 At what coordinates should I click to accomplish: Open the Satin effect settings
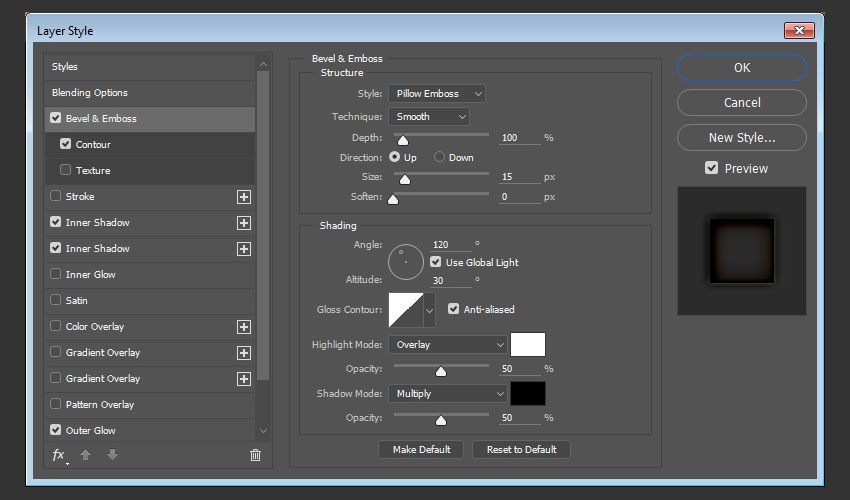pyautogui.click(x=77, y=301)
